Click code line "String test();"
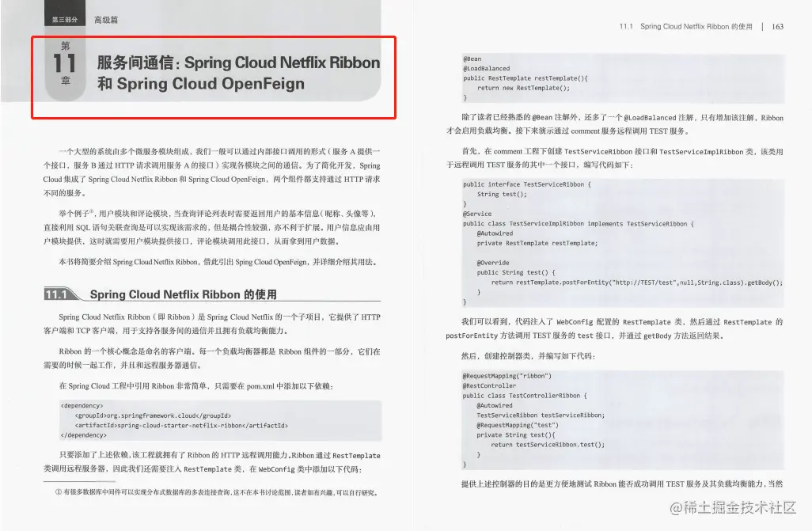The image size is (812, 531). (502, 194)
